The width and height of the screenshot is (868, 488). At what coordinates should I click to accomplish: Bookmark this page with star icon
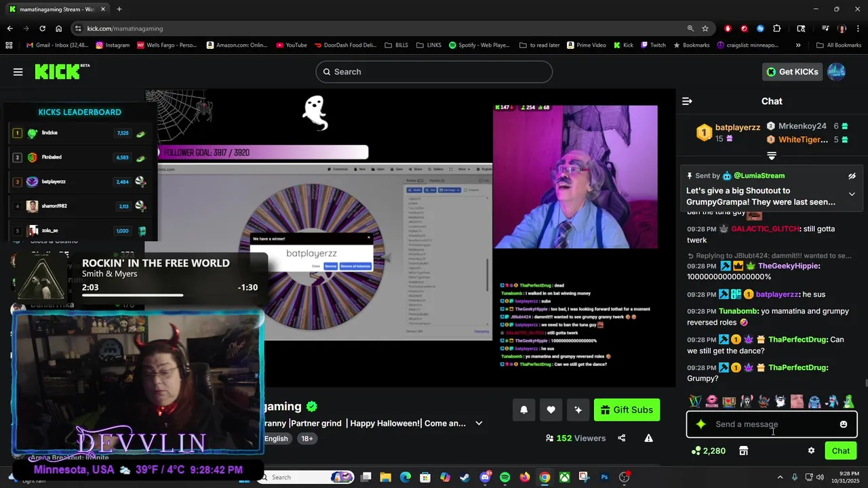point(705,28)
